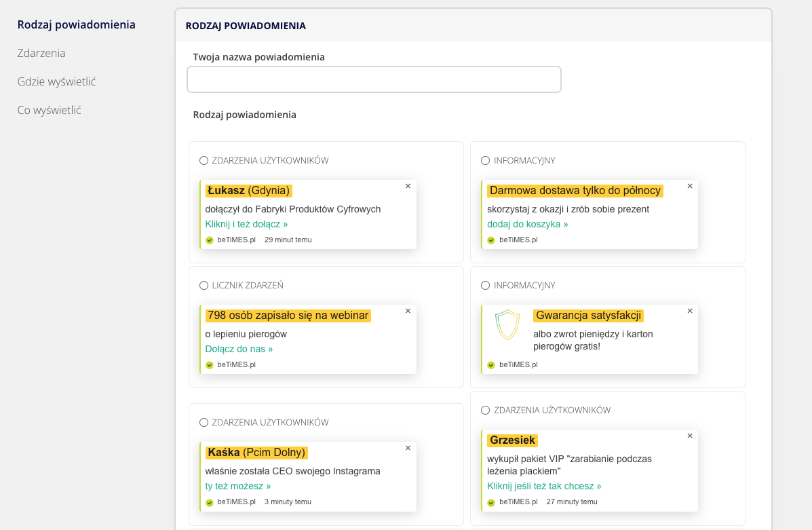
Task: Select Zdarzenia użytkowników option above Grzesiek
Action: pyautogui.click(x=485, y=411)
